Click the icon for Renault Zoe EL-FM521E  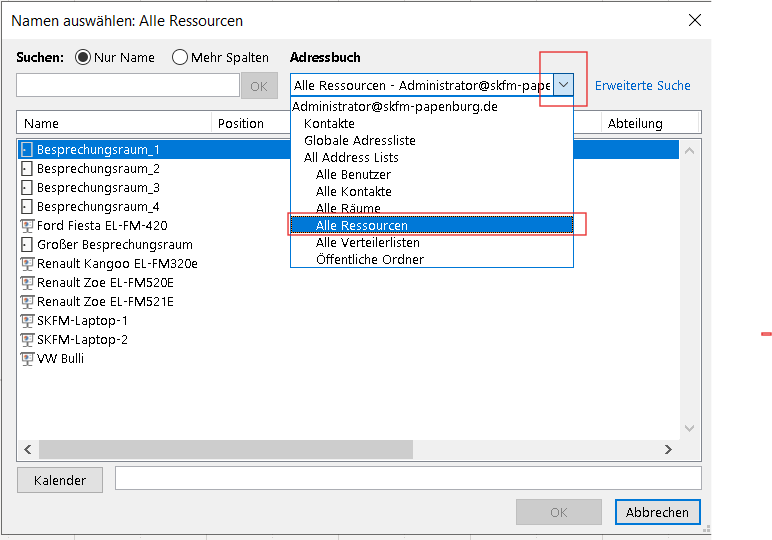click(27, 302)
